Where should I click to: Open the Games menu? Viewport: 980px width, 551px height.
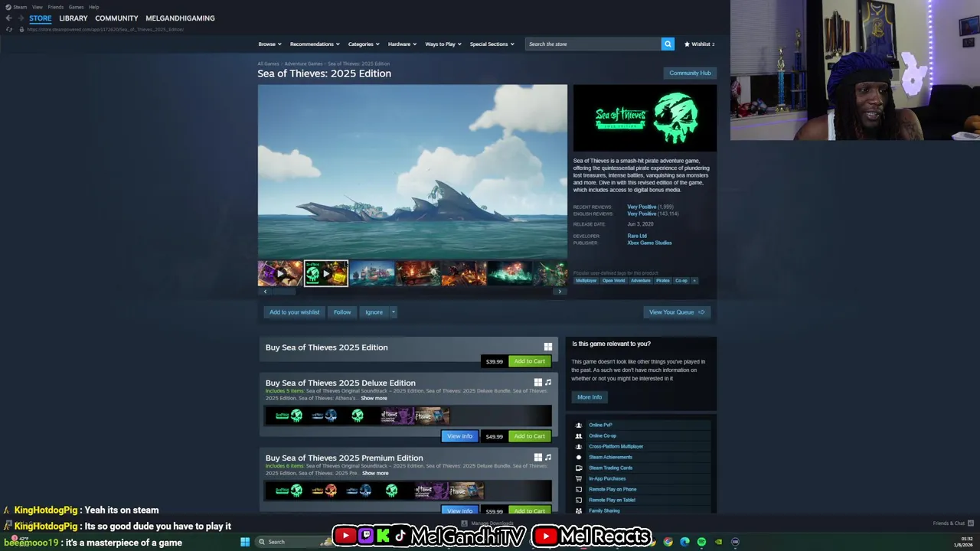[x=76, y=7]
